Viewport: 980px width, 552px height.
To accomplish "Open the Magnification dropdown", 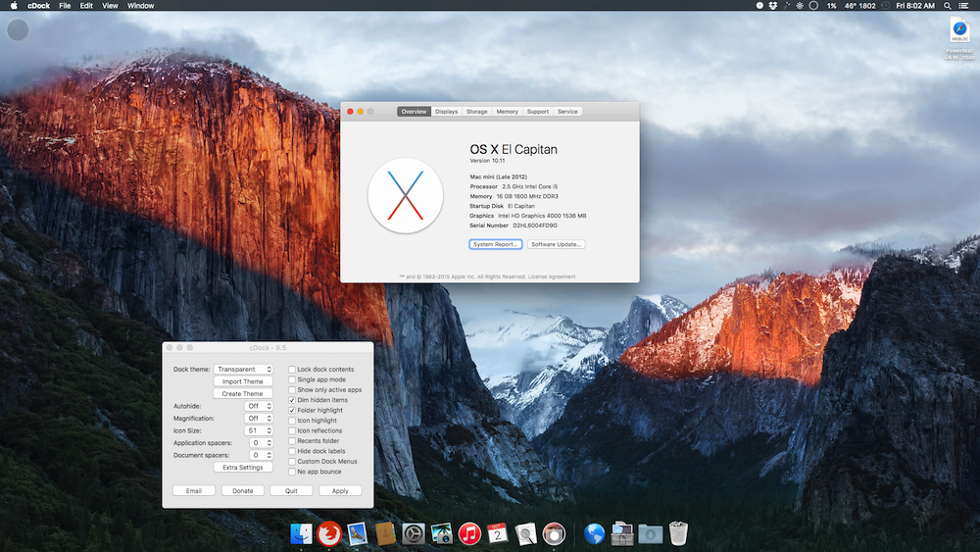I will click(258, 419).
